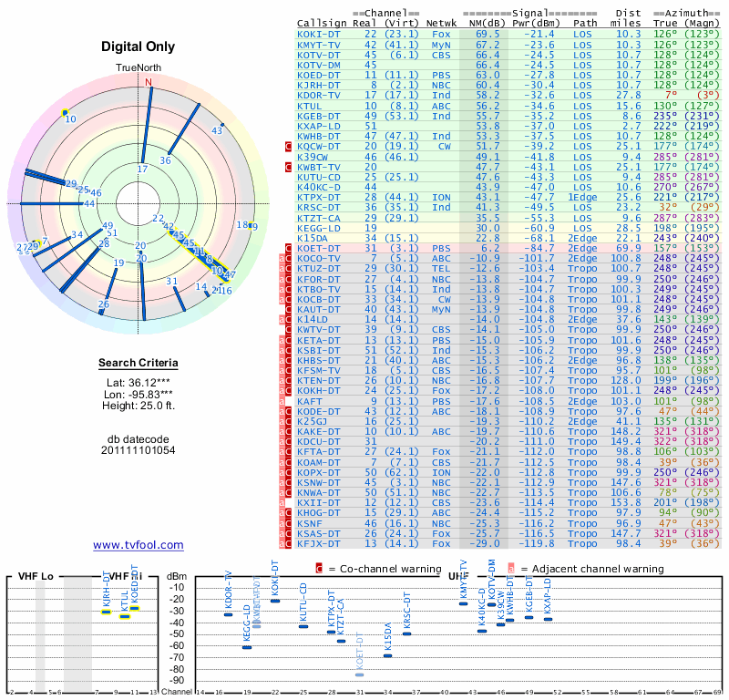Click the red C icon in the legend
This screenshot has height=700, width=729.
pos(319,569)
